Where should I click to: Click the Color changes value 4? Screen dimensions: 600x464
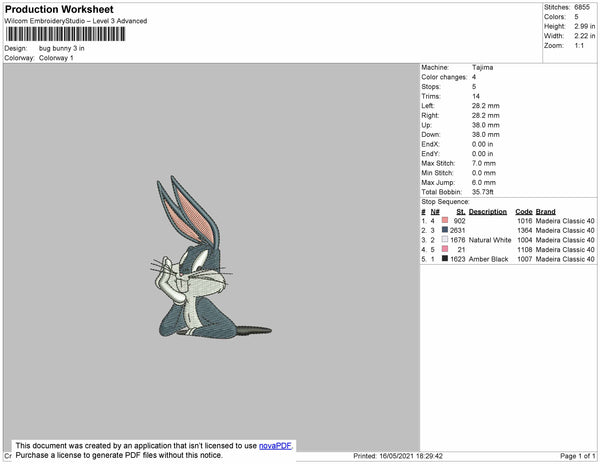click(474, 77)
